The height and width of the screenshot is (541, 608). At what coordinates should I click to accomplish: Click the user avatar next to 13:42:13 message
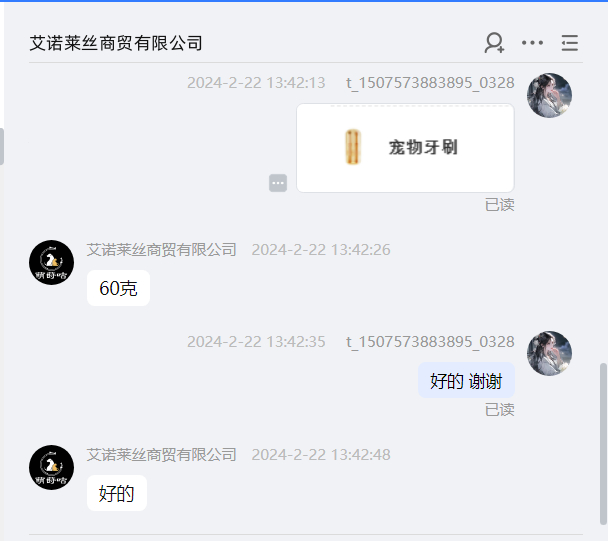coord(549,95)
